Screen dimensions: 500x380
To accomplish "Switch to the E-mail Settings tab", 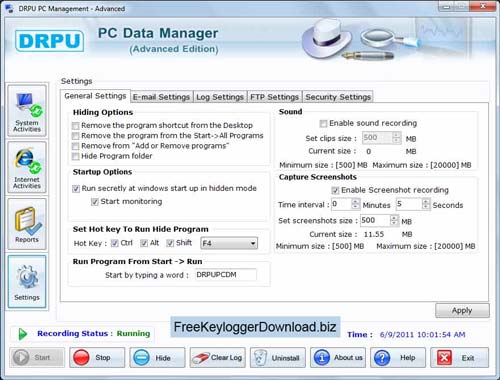I will [x=161, y=97].
